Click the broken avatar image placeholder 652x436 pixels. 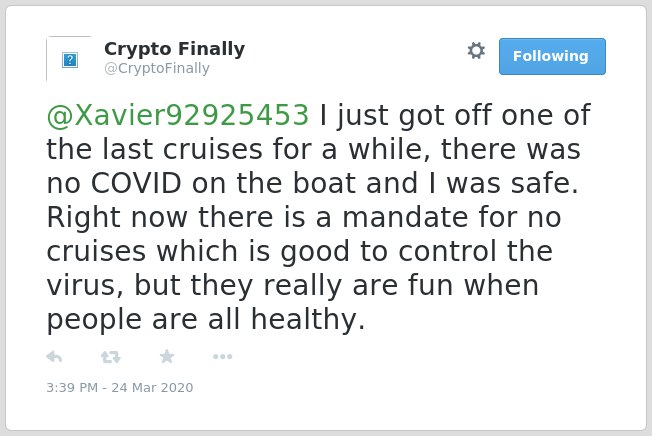point(69,59)
